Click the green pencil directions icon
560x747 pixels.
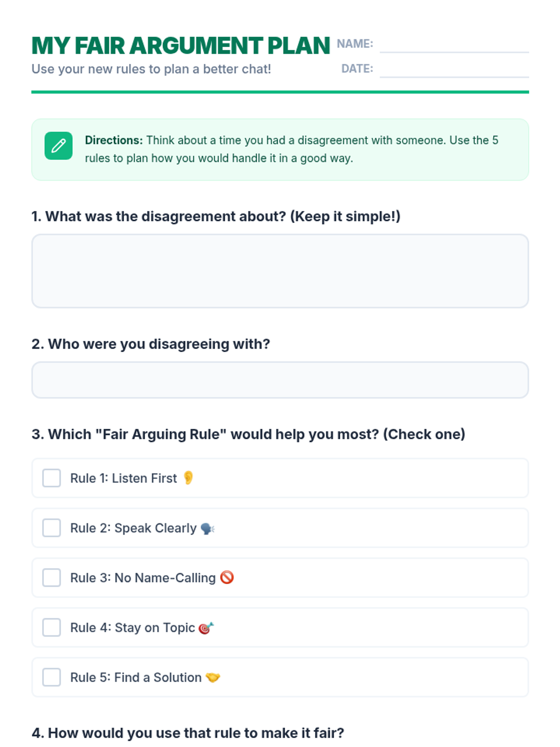58,146
